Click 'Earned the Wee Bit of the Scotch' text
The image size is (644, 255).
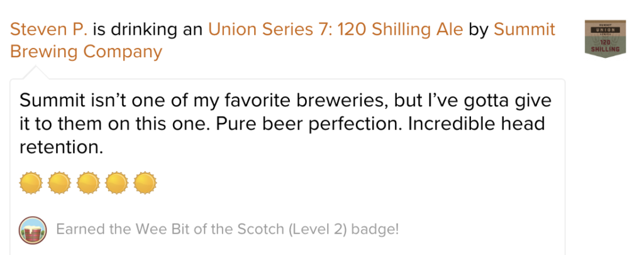tap(170, 229)
